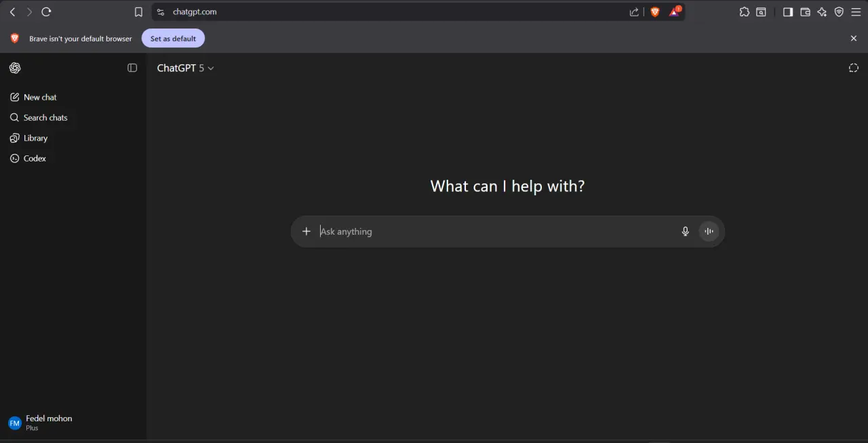This screenshot has height=443, width=868.
Task: Click Set as default button
Action: coord(173,39)
